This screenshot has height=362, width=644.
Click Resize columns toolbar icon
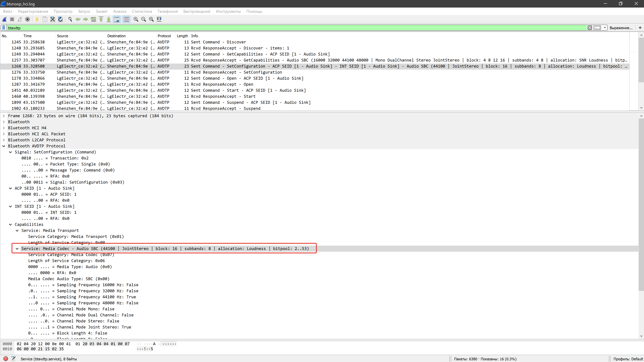coord(159,19)
